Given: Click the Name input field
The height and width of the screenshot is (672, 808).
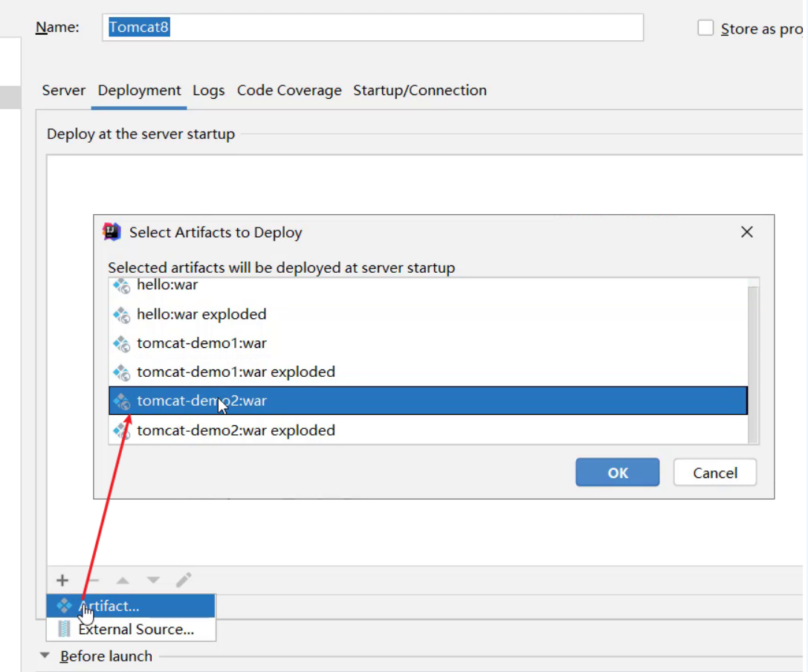Looking at the screenshot, I should pyautogui.click(x=372, y=28).
